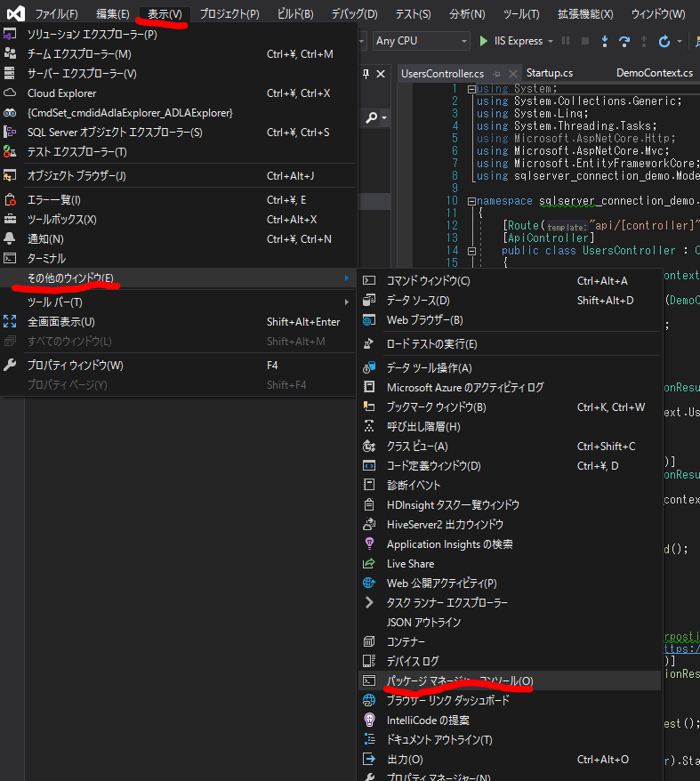Collapse the UsersController class block
The width and height of the screenshot is (700, 781).
(x=471, y=251)
